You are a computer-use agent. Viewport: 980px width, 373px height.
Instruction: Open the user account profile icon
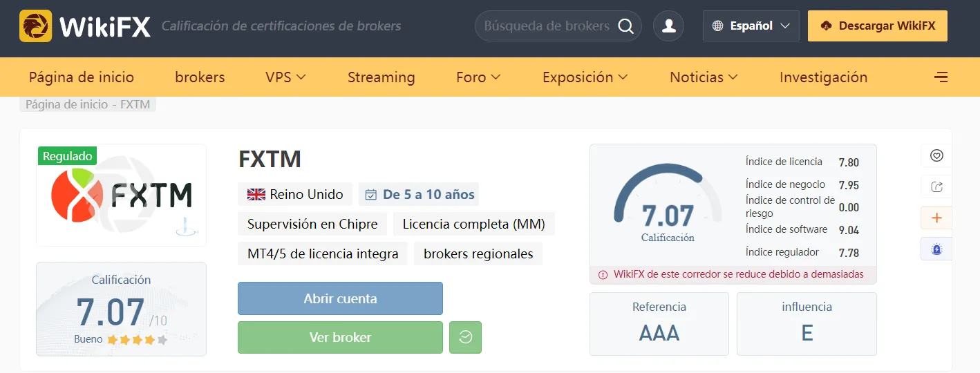[x=668, y=26]
